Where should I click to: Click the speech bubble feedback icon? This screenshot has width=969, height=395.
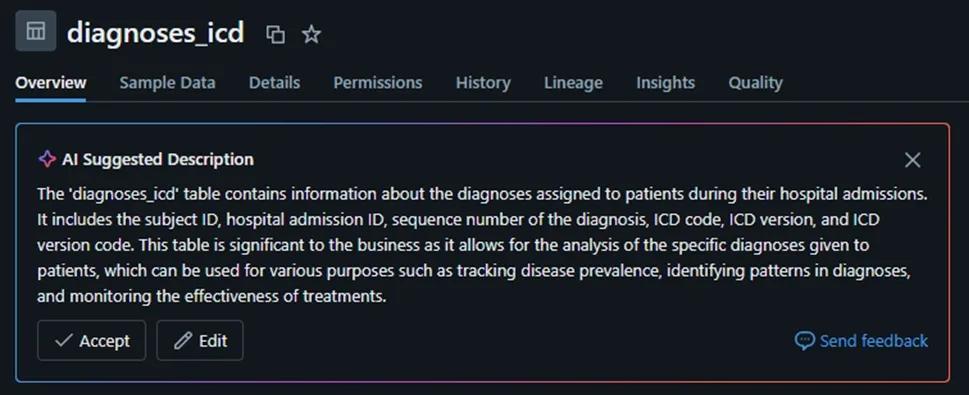click(804, 341)
